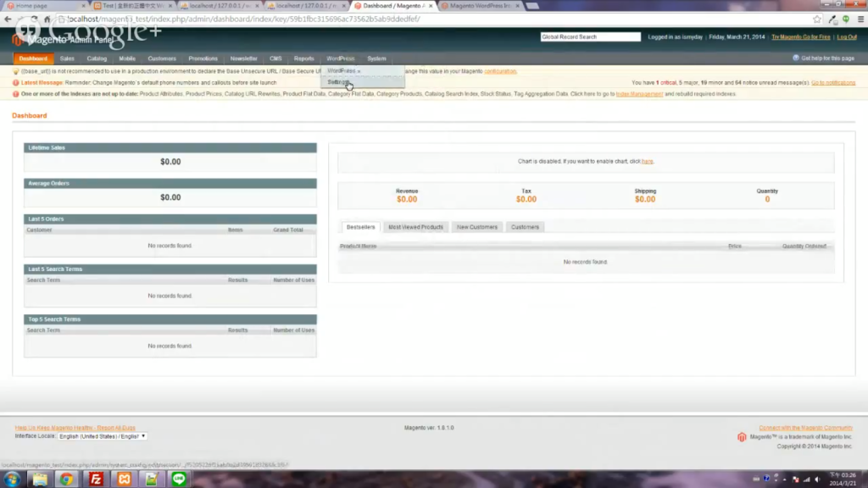Launch LINE app from the taskbar
Screen dimensions: 868x488
pos(179,479)
